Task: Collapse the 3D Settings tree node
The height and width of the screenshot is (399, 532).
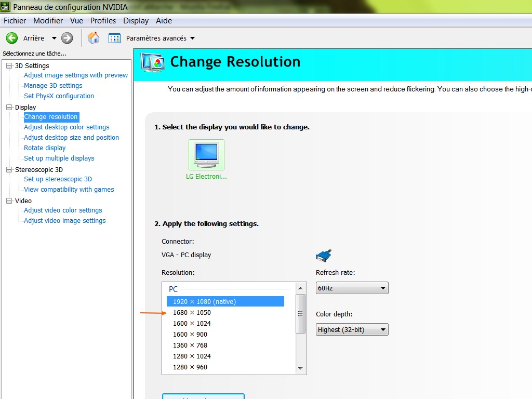Action: [x=9, y=65]
